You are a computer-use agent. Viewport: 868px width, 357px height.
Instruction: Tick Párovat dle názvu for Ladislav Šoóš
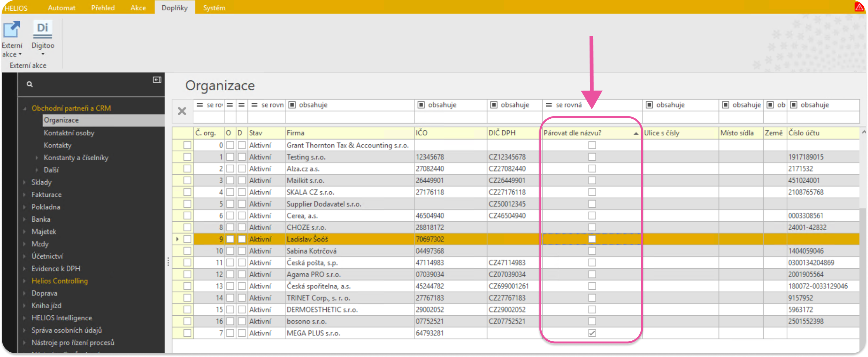click(592, 239)
